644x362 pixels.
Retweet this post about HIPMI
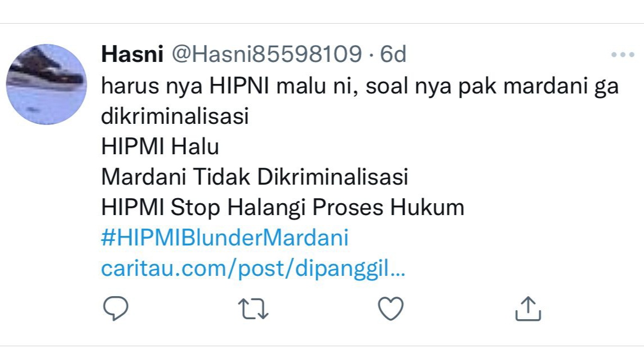(253, 309)
